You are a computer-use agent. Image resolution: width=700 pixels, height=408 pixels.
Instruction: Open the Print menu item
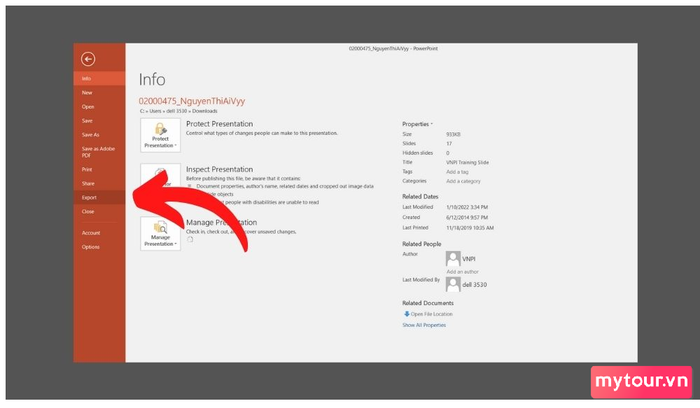[x=99, y=169]
